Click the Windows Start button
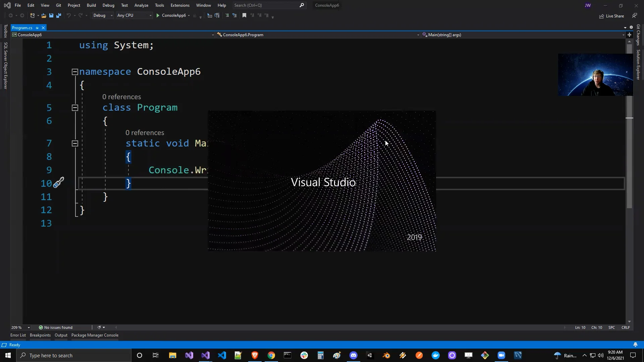Screen dimensions: 644x362 [8, 355]
